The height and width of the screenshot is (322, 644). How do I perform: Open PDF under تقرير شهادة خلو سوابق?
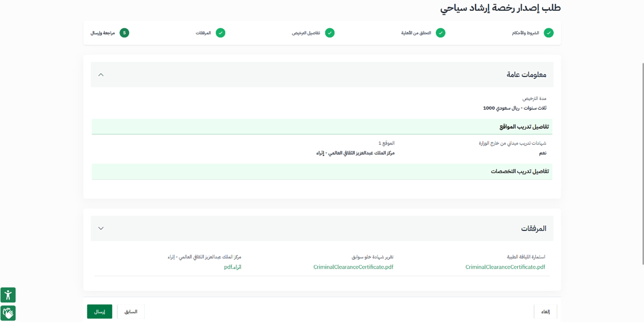coord(353,267)
